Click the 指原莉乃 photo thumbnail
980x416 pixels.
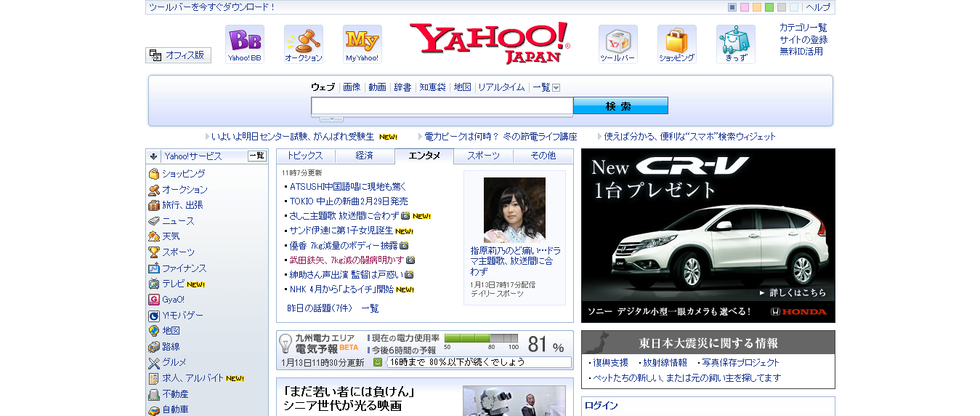coord(514,210)
